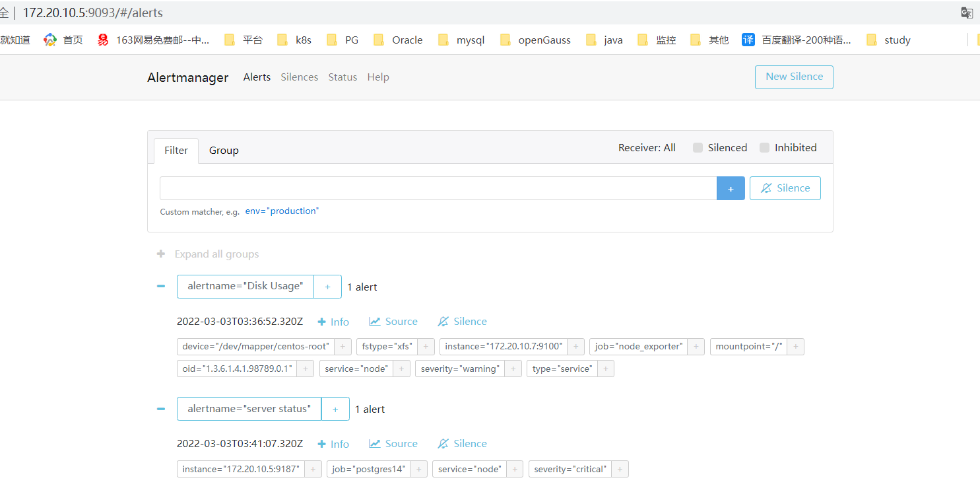The image size is (980, 496).
Task: Collapse the server status alert group
Action: tap(160, 409)
